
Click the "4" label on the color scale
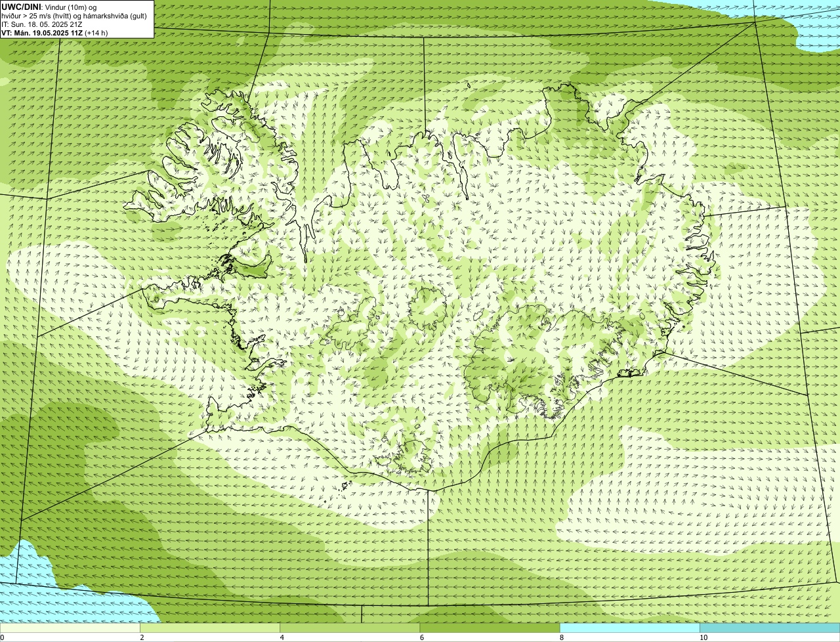coord(282,637)
